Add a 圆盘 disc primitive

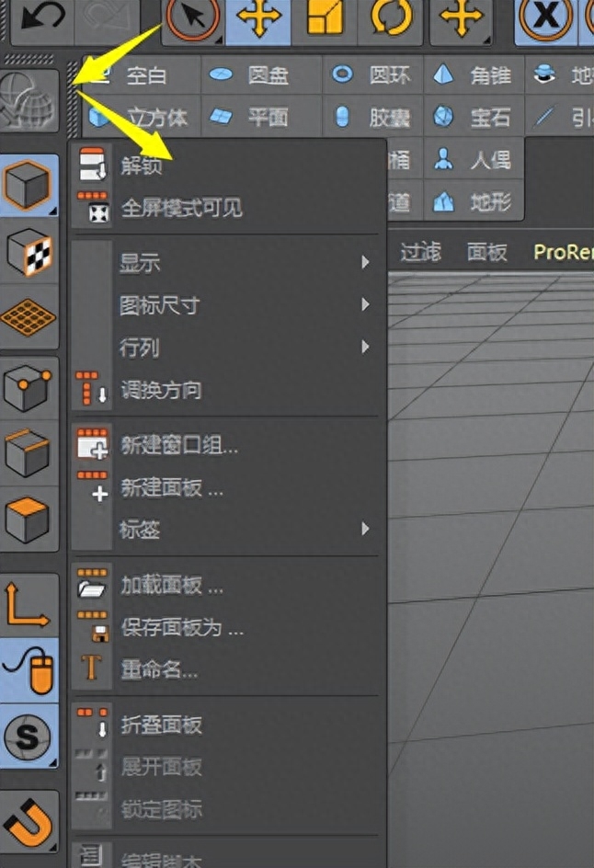point(260,74)
